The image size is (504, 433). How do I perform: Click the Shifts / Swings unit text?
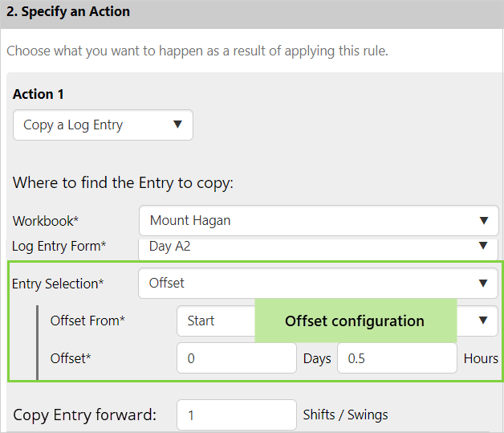(x=345, y=415)
